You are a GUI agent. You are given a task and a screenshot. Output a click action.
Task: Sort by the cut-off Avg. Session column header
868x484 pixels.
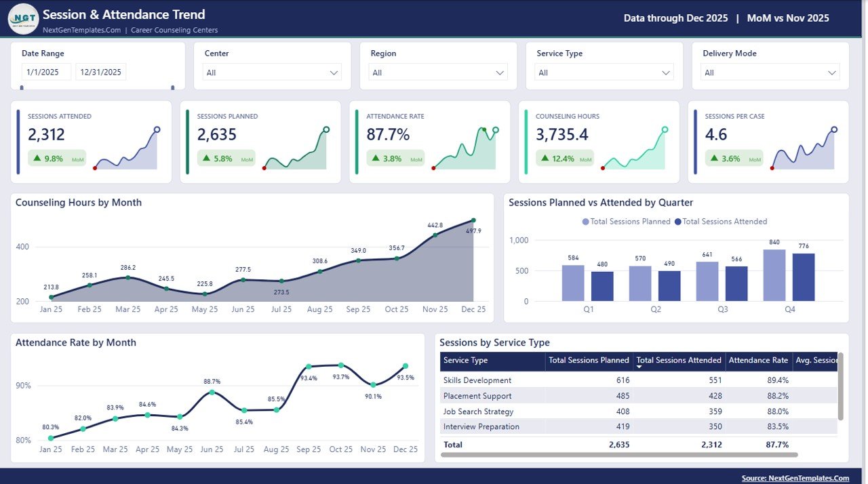(x=815, y=361)
